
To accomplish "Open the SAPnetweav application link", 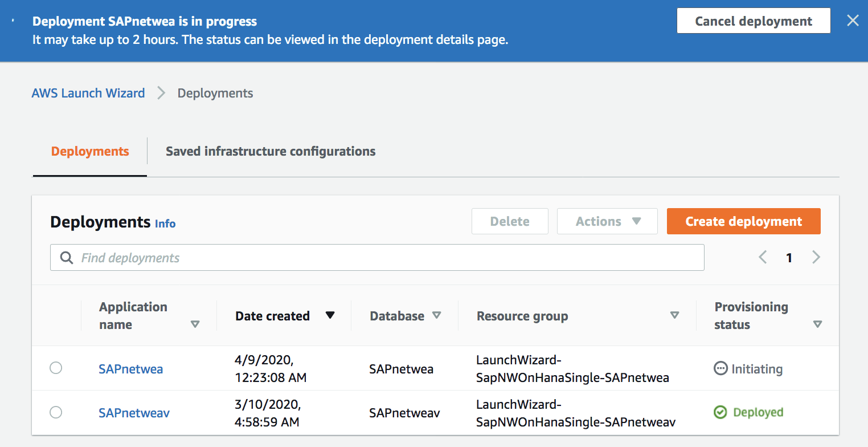I will (134, 412).
